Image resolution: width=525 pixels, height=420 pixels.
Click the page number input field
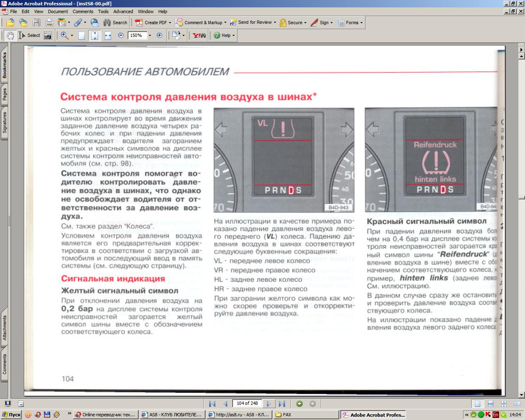pos(247,404)
